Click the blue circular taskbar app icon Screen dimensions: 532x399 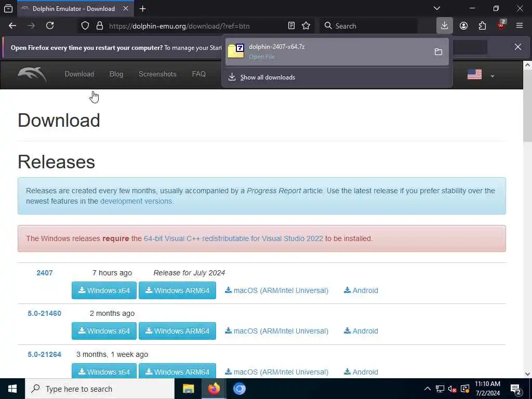coord(239,389)
